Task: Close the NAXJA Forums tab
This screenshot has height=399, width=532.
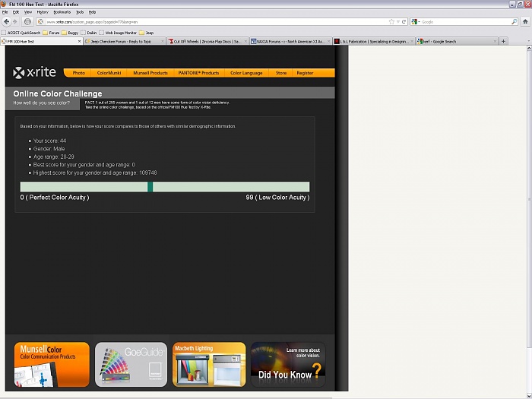Action: pos(329,41)
